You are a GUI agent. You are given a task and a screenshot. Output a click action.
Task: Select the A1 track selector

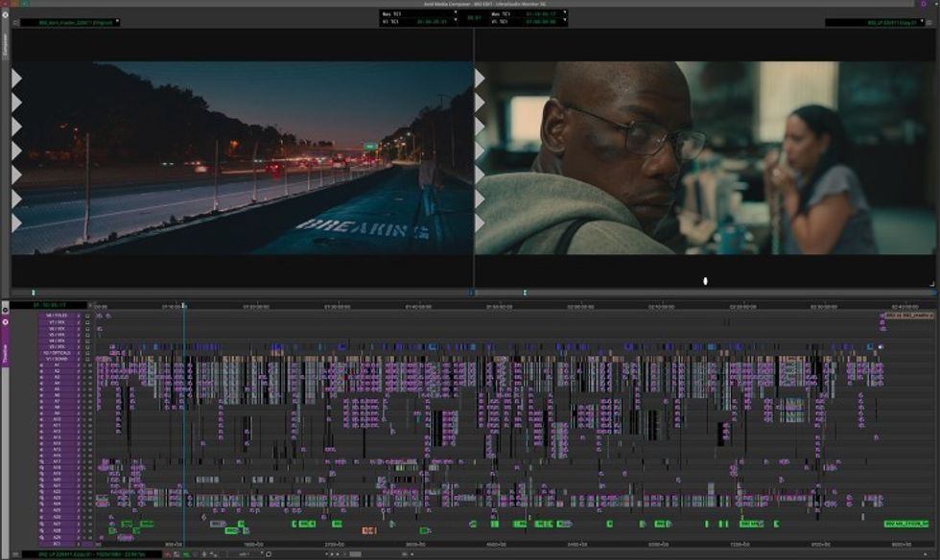pos(58,365)
